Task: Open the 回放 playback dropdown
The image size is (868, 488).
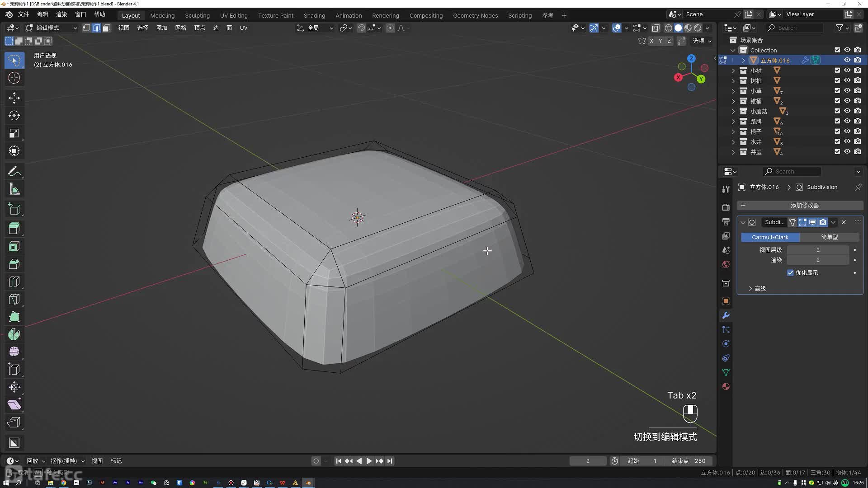Action: tap(36, 461)
